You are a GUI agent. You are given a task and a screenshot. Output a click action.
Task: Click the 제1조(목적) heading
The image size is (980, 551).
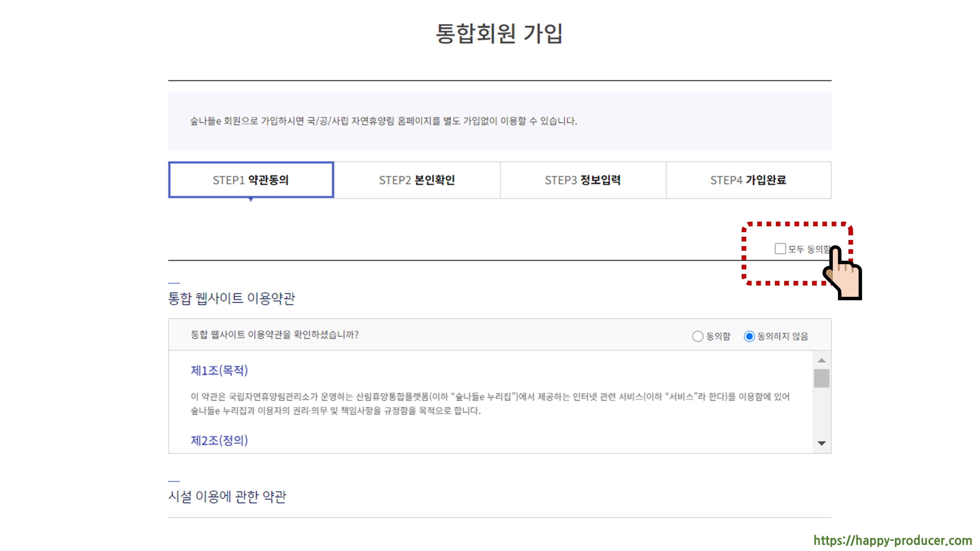click(219, 370)
